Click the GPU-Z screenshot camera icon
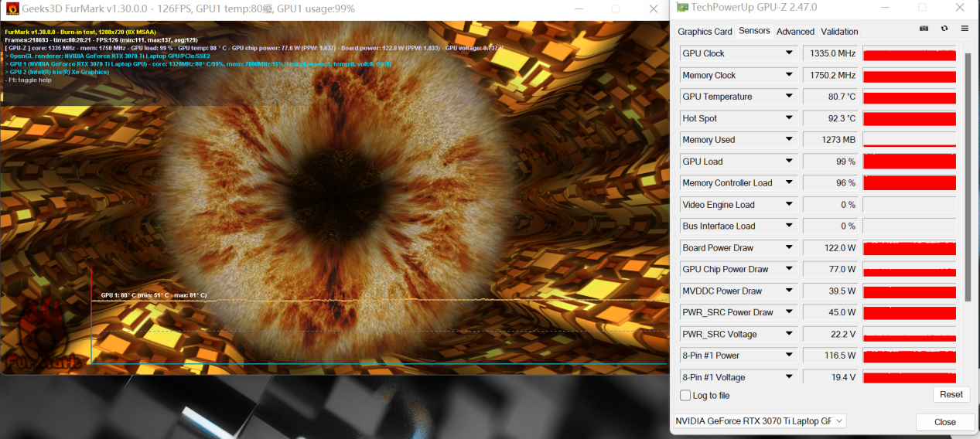980x439 pixels. tap(924, 29)
